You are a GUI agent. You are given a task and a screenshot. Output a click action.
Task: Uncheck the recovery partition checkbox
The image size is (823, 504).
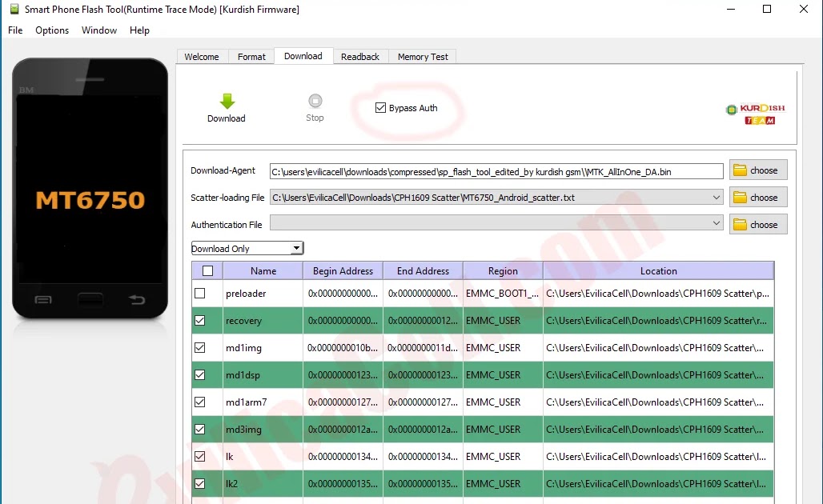[200, 321]
